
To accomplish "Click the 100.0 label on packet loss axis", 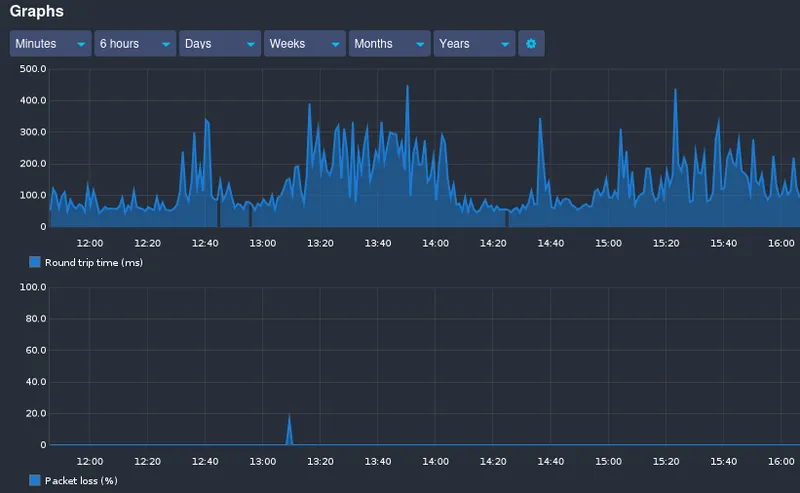I will (33, 287).
